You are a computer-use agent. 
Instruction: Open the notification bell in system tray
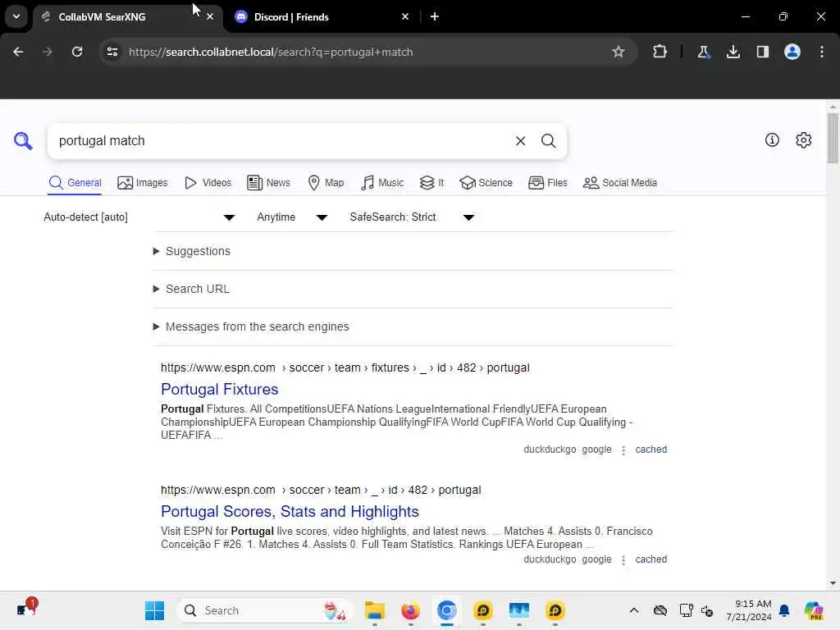point(784,610)
